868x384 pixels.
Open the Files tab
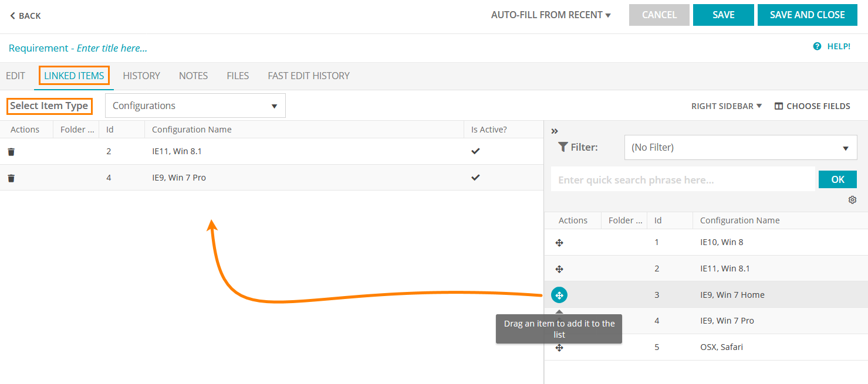[238, 76]
